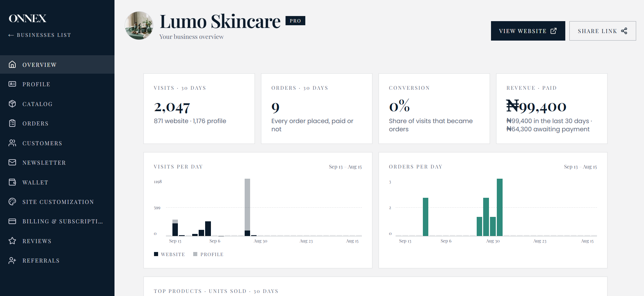644x296 pixels.
Task: Open the Orders menu item
Action: 57,123
